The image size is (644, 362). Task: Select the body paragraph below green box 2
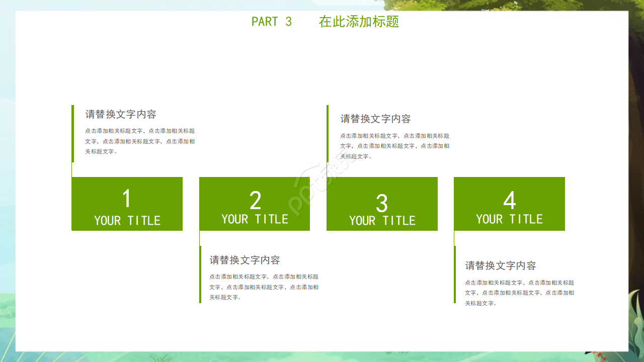tap(264, 287)
